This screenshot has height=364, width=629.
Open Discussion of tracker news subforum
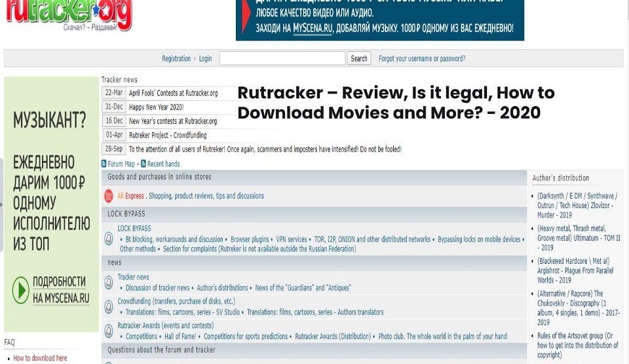pos(158,288)
